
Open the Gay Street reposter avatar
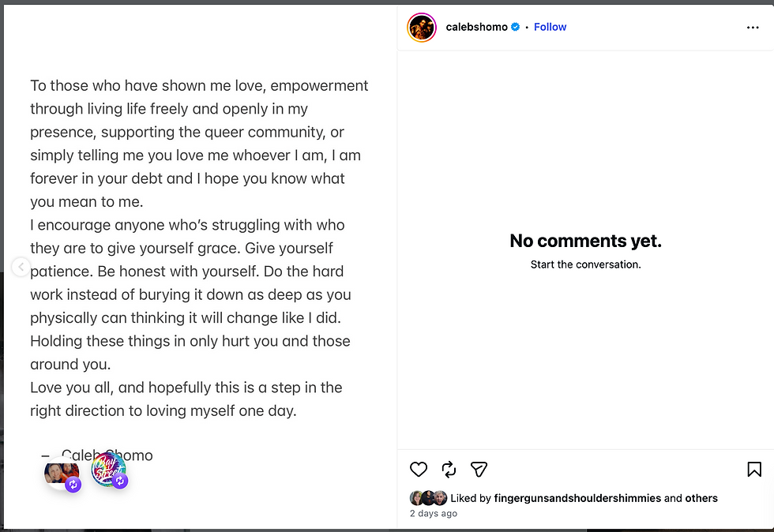[108, 470]
